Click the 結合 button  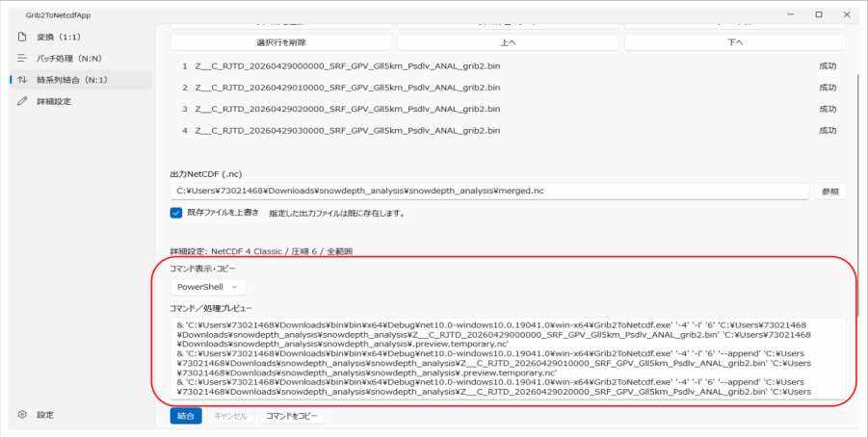[186, 416]
